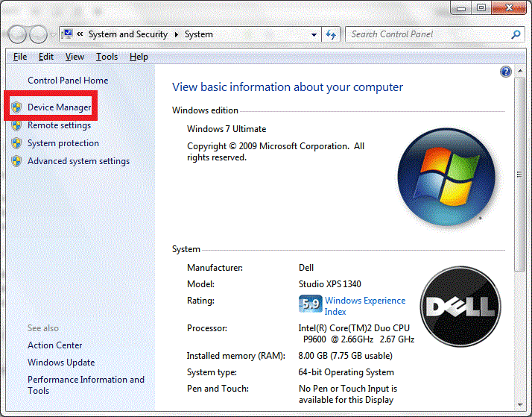Go to Control Panel Home
Image resolution: width=532 pixels, height=417 pixels.
tap(68, 81)
